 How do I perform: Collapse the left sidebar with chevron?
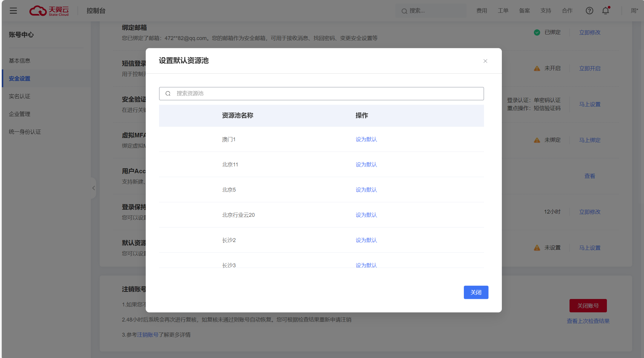tap(93, 188)
